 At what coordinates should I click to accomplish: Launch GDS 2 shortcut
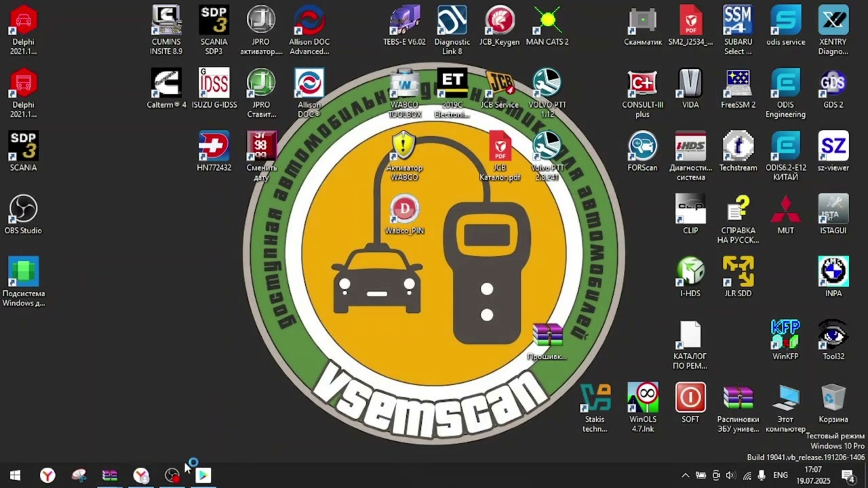[x=833, y=89]
